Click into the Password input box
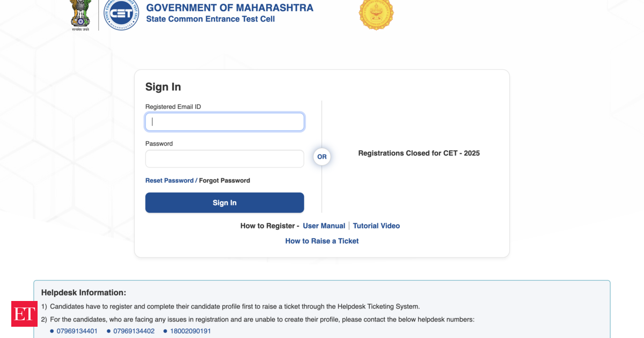Image resolution: width=644 pixels, height=338 pixels. click(224, 159)
